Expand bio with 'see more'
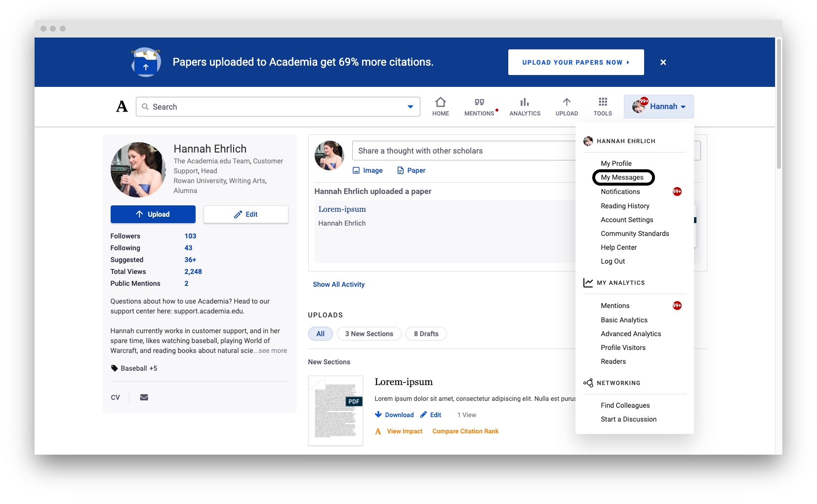 tap(273, 350)
